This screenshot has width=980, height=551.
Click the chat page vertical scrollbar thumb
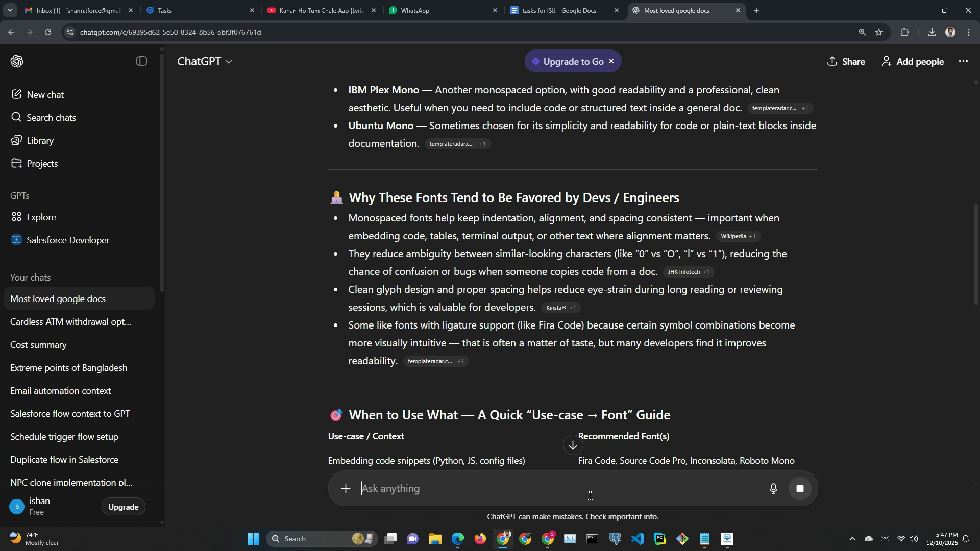tap(976, 255)
